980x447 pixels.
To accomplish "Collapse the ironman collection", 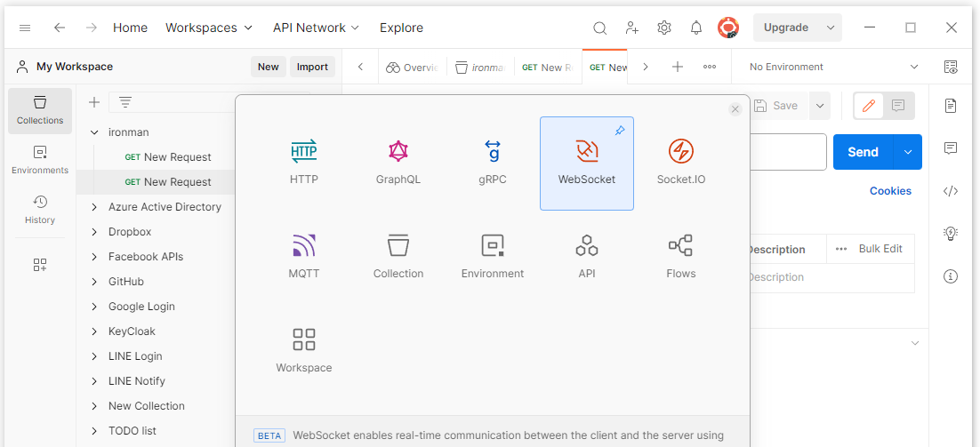I will (94, 132).
